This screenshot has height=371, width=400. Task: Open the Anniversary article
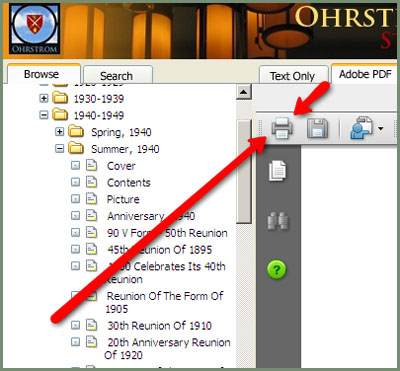pyautogui.click(x=151, y=216)
